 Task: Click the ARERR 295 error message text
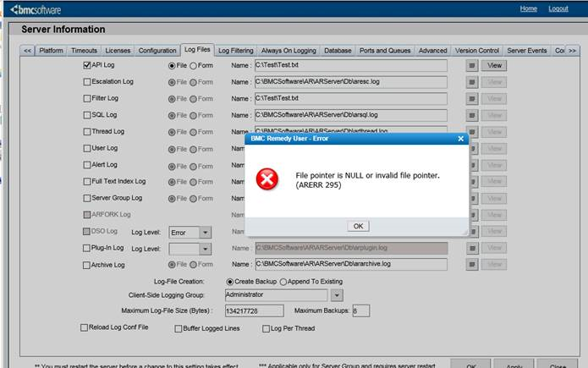(367, 180)
